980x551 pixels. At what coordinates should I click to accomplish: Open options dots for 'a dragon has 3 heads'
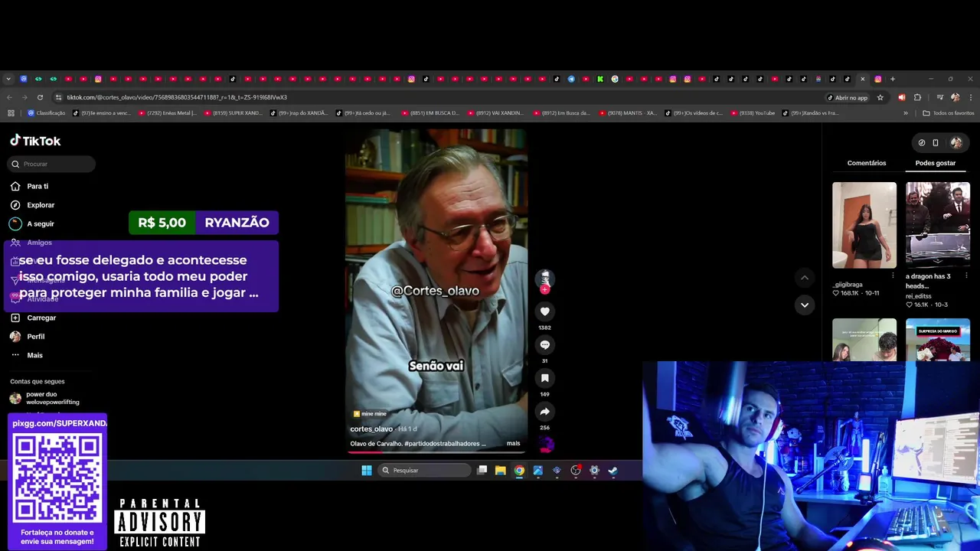click(x=966, y=275)
